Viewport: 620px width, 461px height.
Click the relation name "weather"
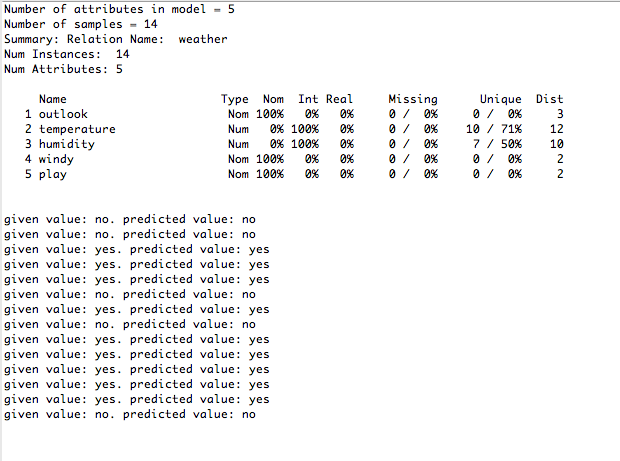[x=203, y=39]
